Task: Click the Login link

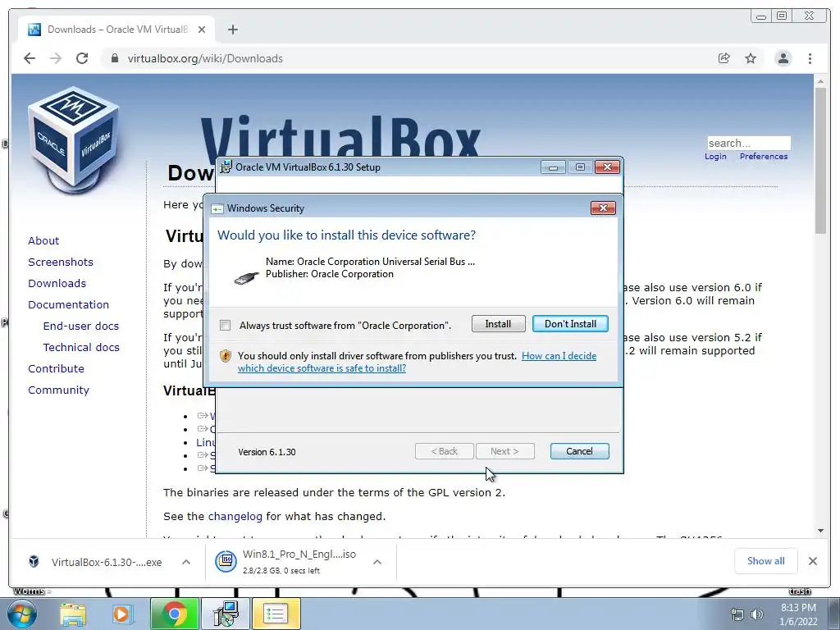Action: tap(715, 157)
